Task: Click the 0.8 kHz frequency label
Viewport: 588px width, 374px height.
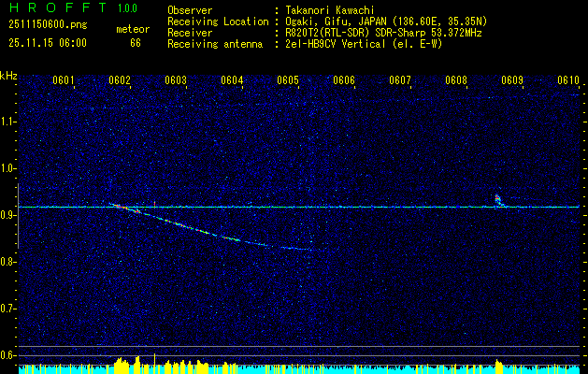Action: 8,262
